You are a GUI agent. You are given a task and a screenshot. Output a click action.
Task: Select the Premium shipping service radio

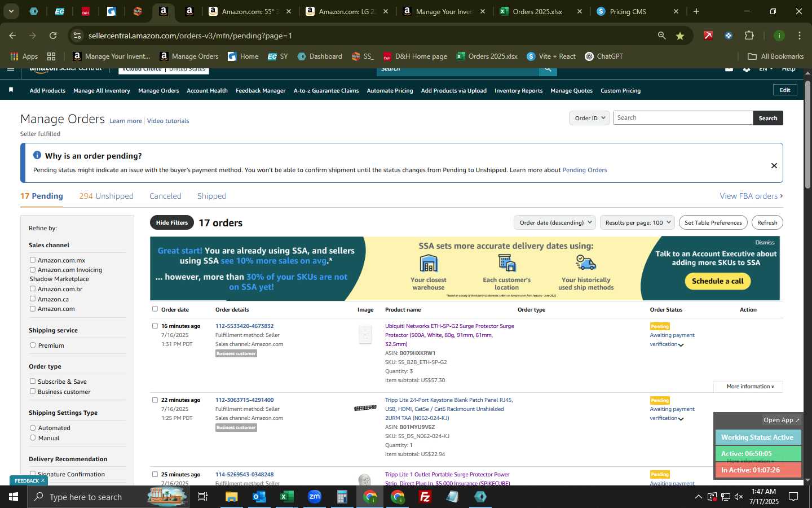tap(33, 345)
